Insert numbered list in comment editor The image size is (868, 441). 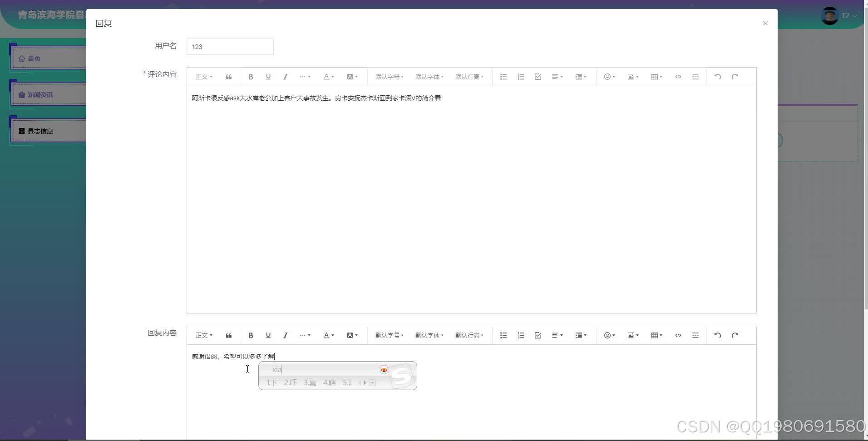pos(521,77)
